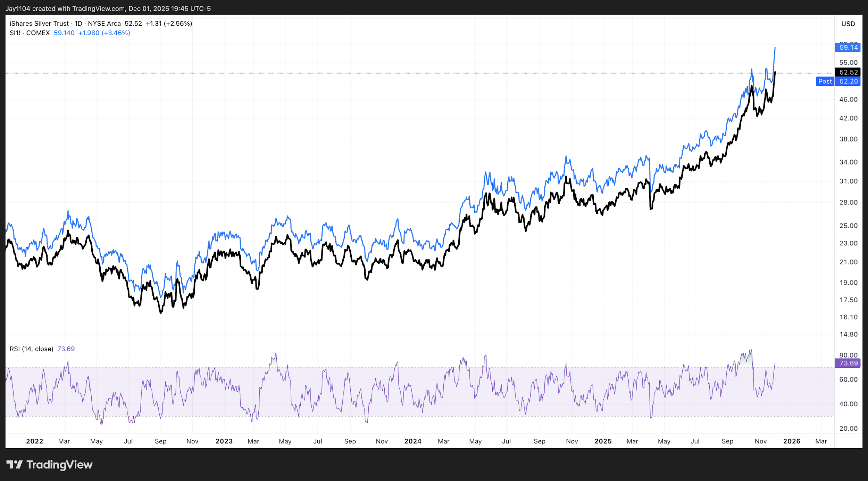
Task: Click the 2026 year label on time axis
Action: pos(792,441)
